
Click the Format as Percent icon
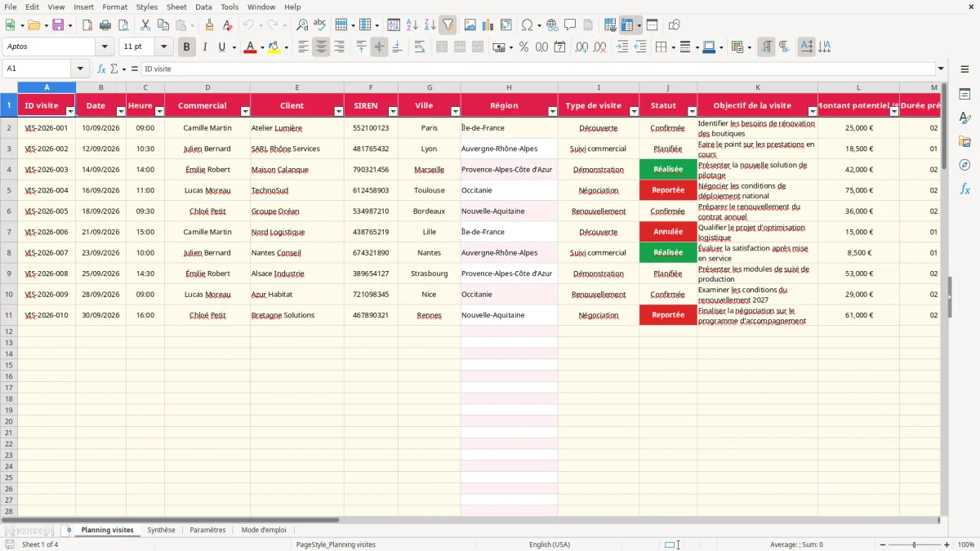[x=523, y=47]
